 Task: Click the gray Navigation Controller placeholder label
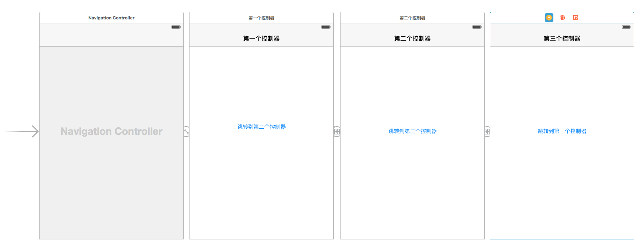click(111, 131)
